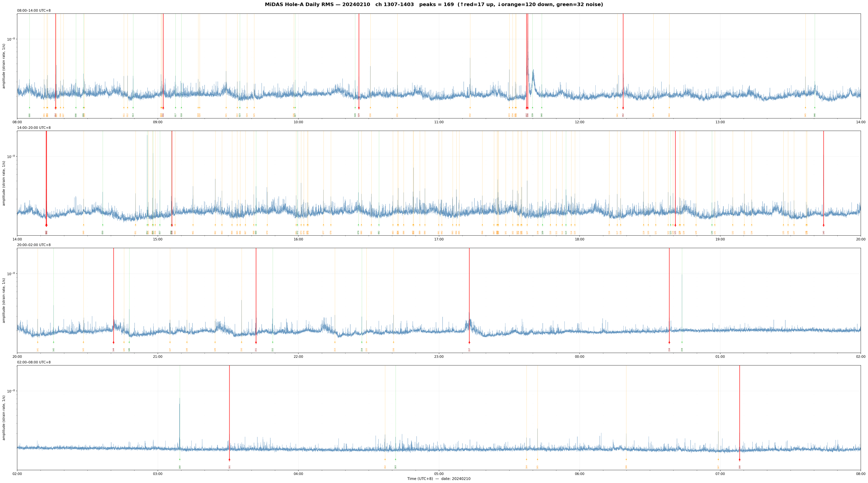Click the green noise marker above label 000
The width and height of the screenshot is (868, 483).
click(x=29, y=108)
